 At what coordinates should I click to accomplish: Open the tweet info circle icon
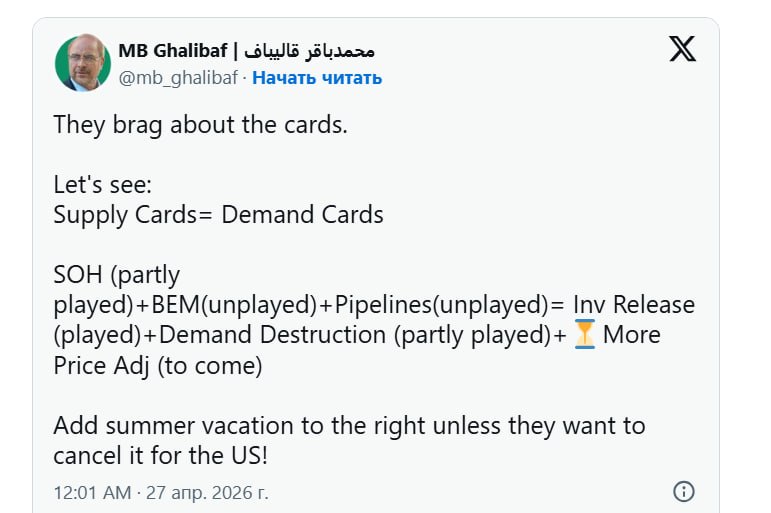pos(684,491)
